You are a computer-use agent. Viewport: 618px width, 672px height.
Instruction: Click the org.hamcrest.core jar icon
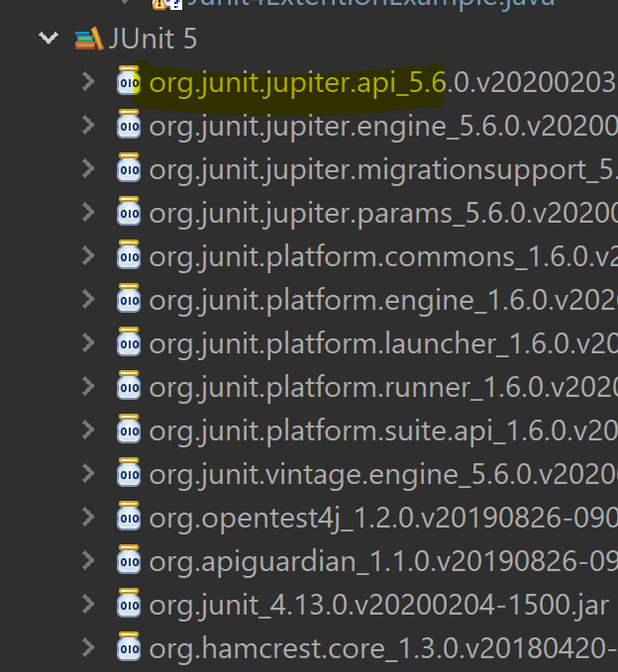tap(129, 648)
